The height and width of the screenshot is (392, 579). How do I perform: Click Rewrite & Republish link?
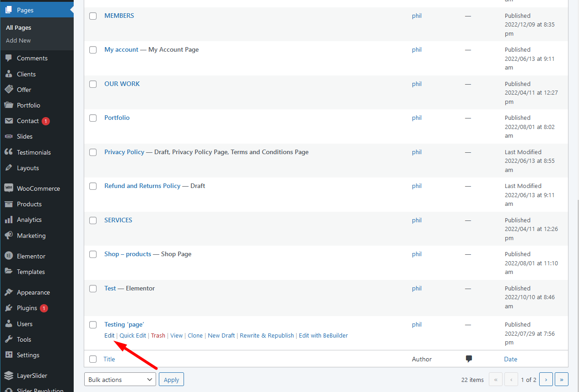click(267, 335)
